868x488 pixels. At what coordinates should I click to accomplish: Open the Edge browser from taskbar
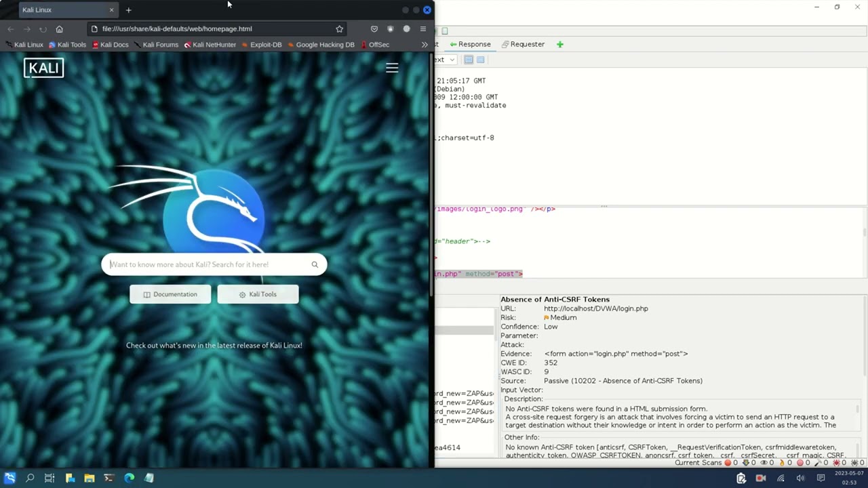129,478
